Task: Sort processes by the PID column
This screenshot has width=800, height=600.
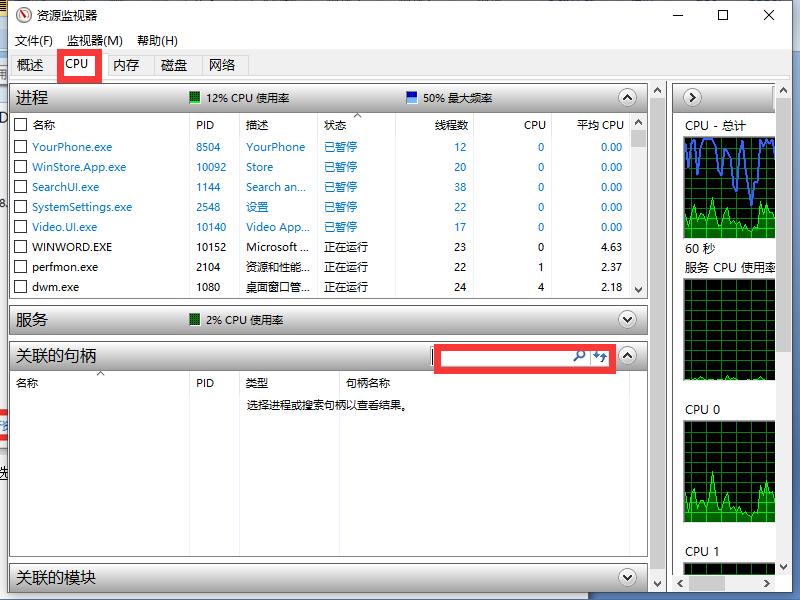Action: click(x=205, y=124)
